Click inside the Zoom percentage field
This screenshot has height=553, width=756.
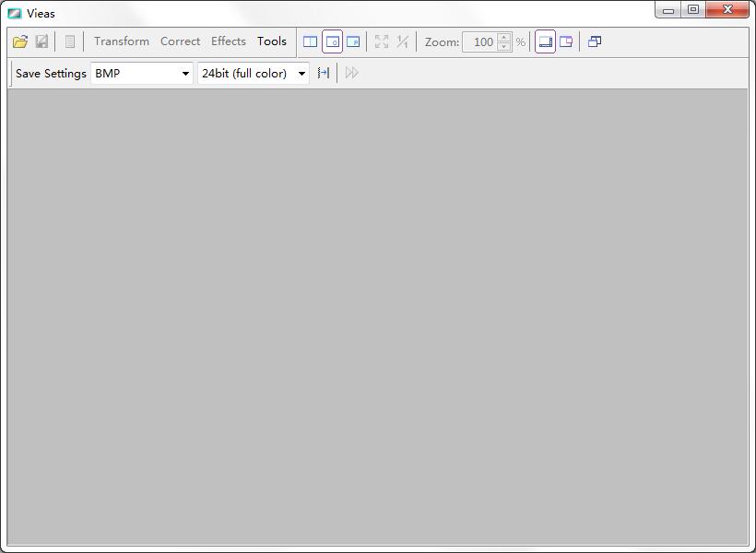[x=479, y=41]
